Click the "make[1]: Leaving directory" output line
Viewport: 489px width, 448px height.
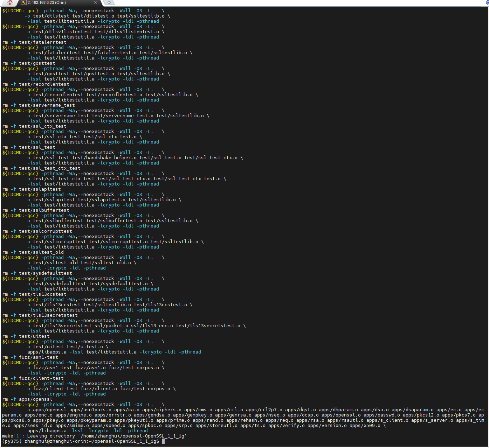(95, 436)
